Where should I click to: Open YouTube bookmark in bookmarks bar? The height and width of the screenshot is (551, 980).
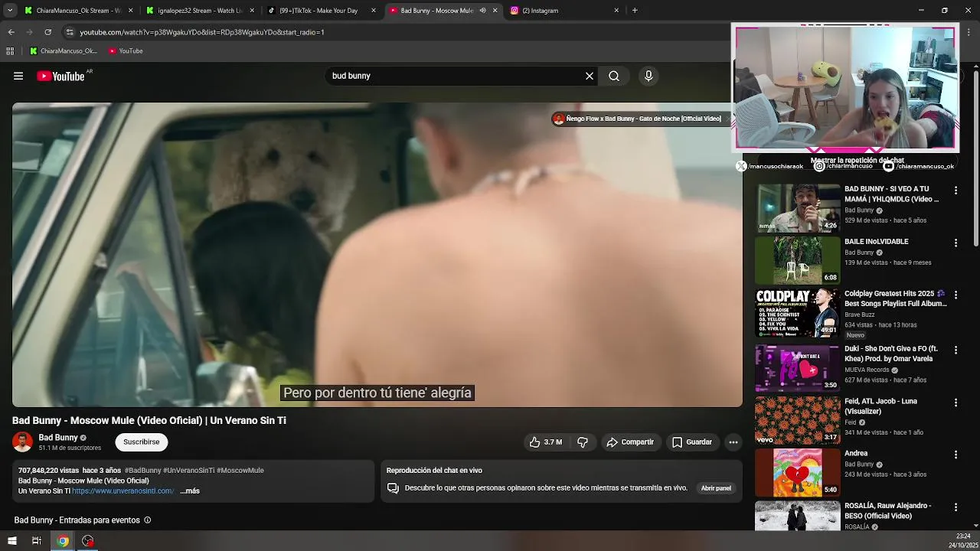click(126, 51)
